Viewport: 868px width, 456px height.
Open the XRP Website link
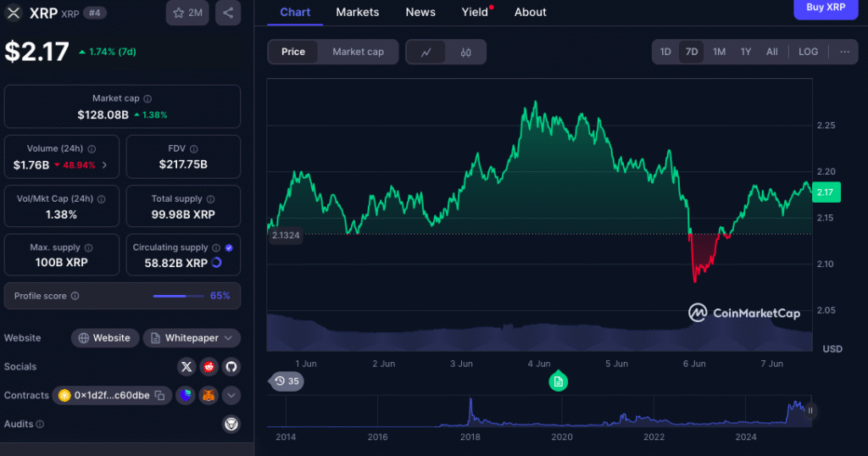point(104,338)
